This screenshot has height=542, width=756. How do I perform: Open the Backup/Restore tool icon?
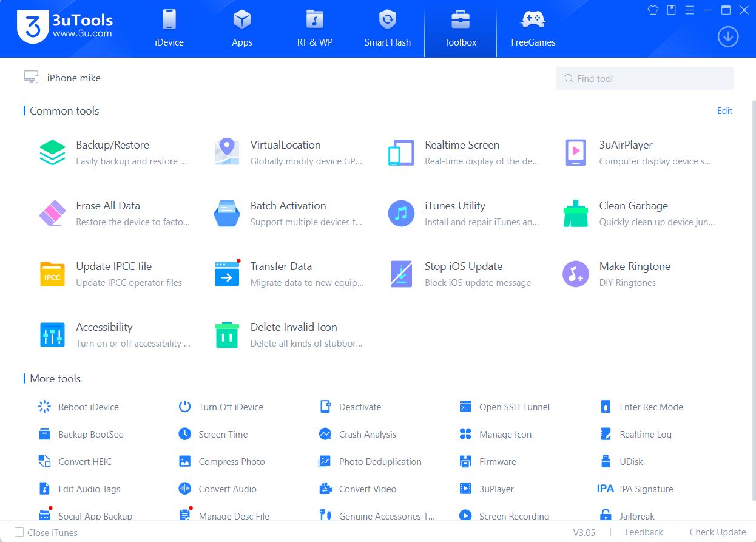pos(52,152)
